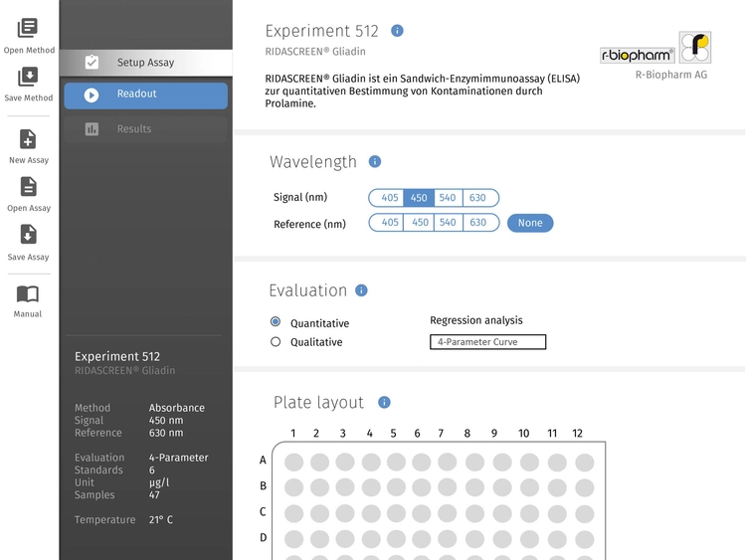Create a New Assay

tap(29, 146)
